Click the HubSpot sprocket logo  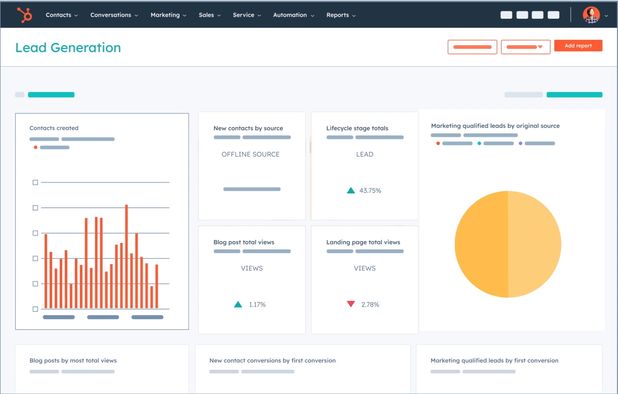point(24,15)
